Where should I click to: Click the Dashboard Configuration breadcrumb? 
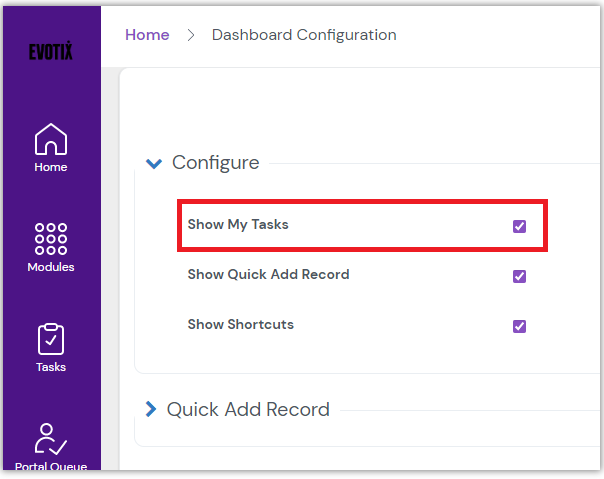point(304,35)
